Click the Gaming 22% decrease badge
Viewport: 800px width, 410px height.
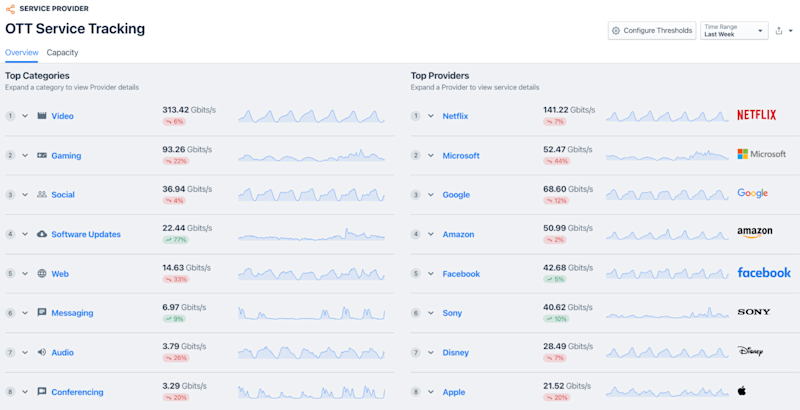[176, 161]
